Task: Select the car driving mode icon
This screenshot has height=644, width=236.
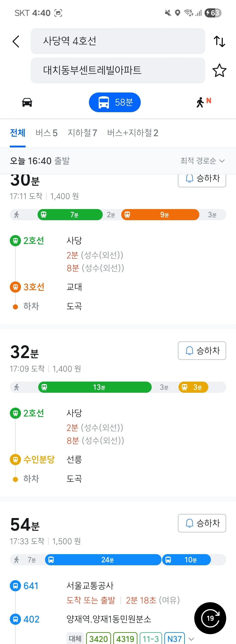Action: pos(27,102)
